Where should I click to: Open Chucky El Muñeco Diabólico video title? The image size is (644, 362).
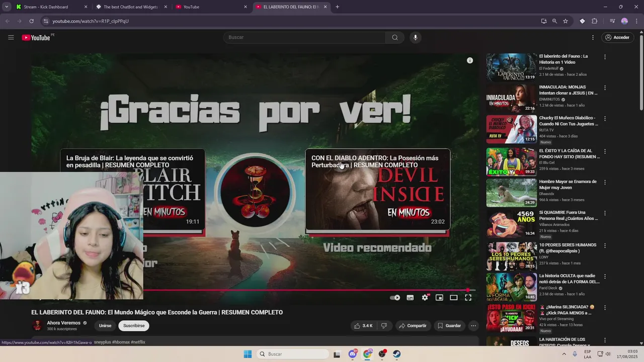[568, 121]
